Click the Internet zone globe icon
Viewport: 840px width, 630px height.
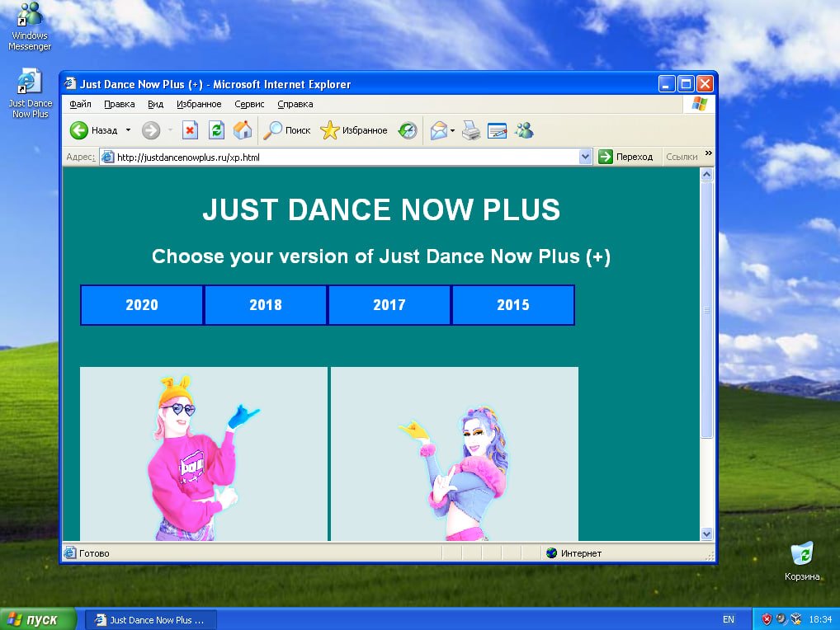click(x=552, y=553)
